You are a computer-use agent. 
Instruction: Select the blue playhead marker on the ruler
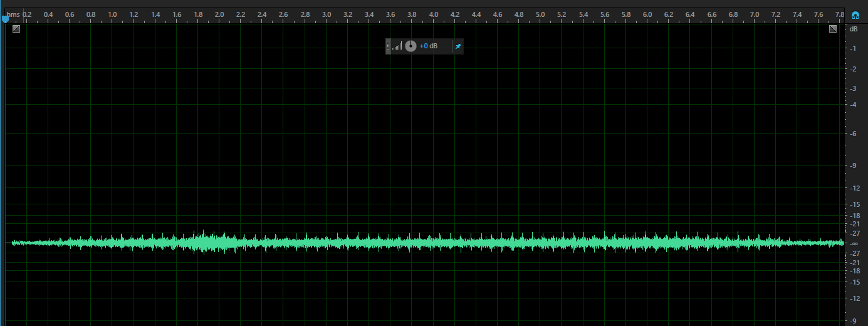[5, 19]
